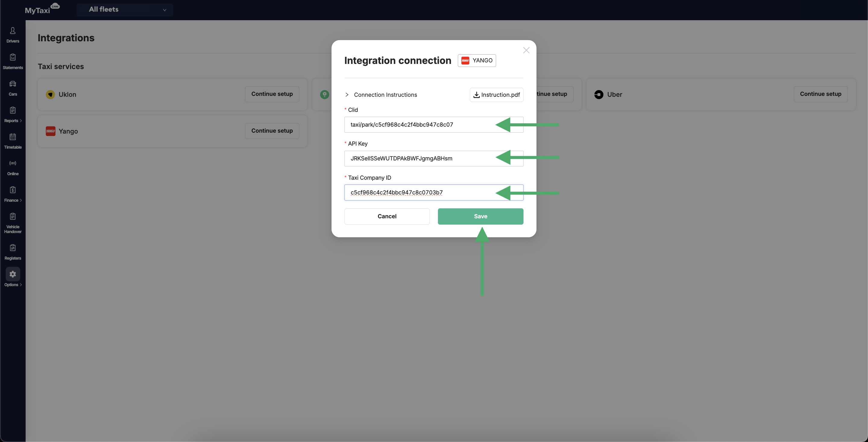Click the Taxi Company ID label

point(369,178)
